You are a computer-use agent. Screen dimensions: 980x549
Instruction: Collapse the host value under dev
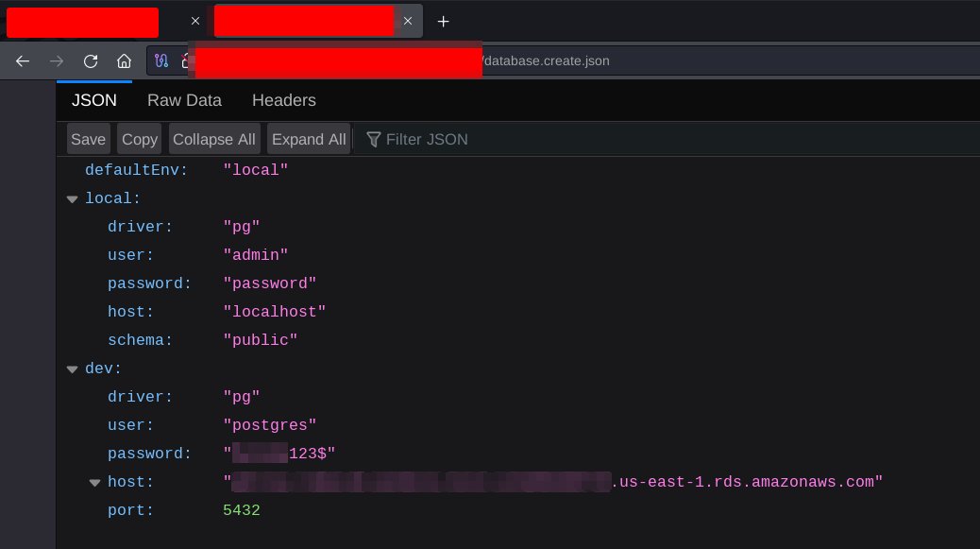point(94,482)
